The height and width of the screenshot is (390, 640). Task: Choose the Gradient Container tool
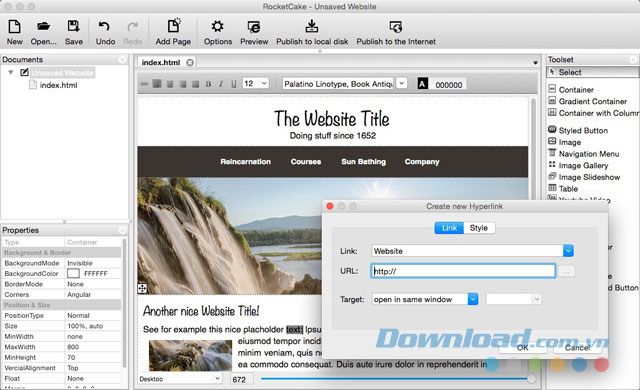click(x=588, y=101)
